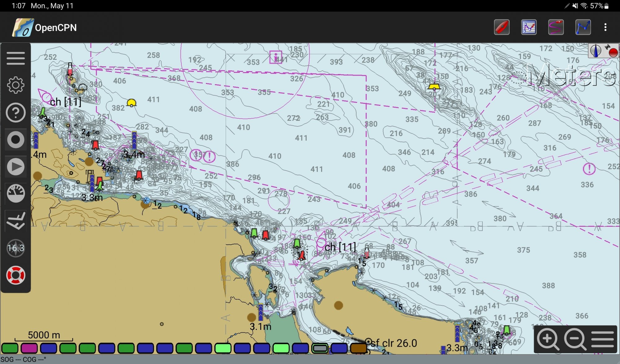Tap the magenta information box symbol on chart
This screenshot has height=364, width=620.
276,57
